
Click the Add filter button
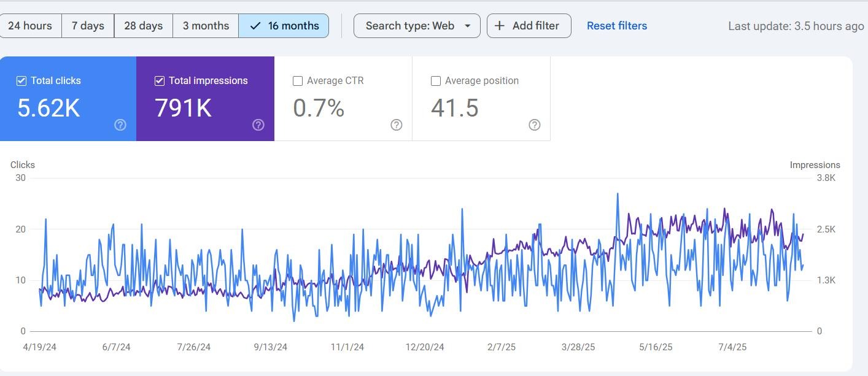(529, 26)
